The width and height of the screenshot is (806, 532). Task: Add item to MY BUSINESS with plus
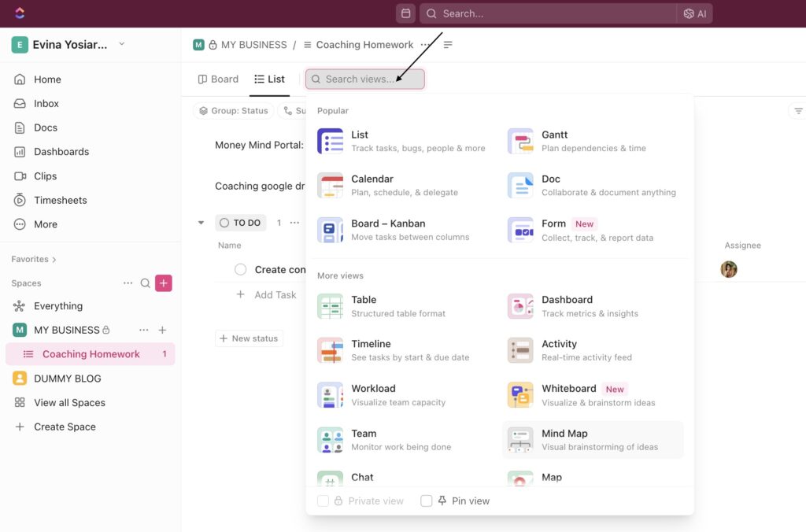[x=162, y=330]
